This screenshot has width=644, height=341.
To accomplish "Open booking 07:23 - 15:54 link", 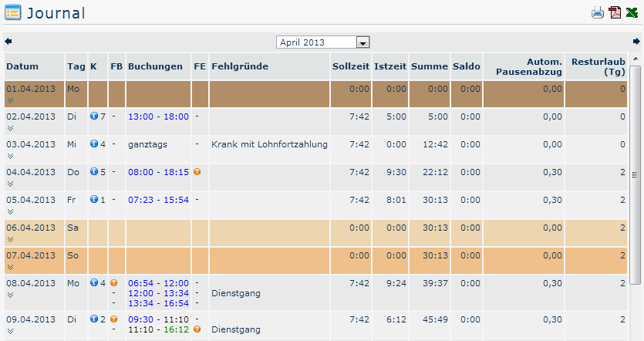I will 158,200.
